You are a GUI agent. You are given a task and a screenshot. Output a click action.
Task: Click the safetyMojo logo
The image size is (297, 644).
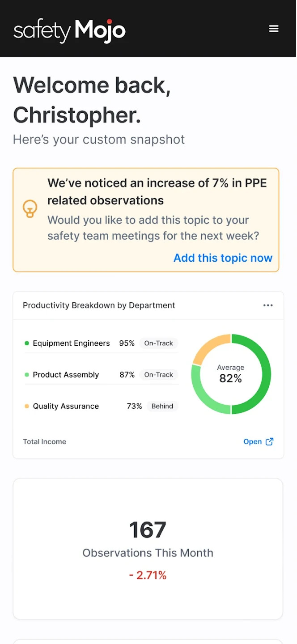click(69, 30)
